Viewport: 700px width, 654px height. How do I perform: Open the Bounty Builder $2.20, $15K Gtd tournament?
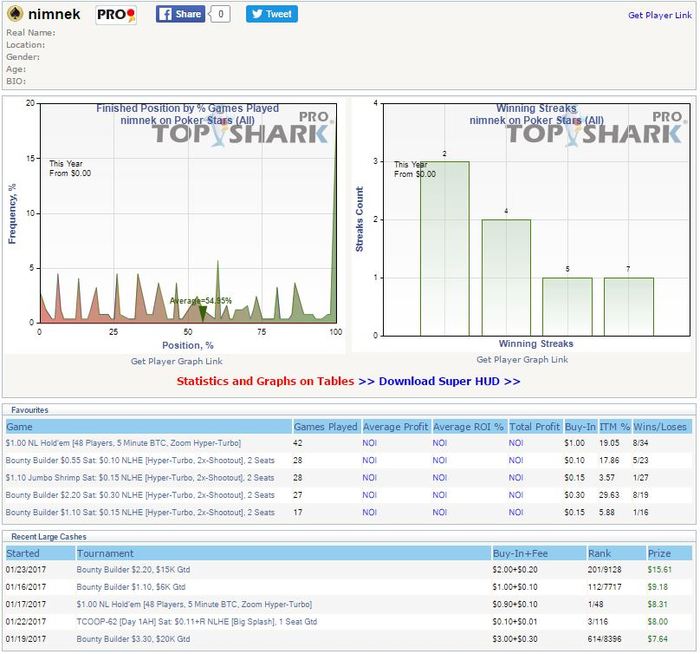(133, 570)
